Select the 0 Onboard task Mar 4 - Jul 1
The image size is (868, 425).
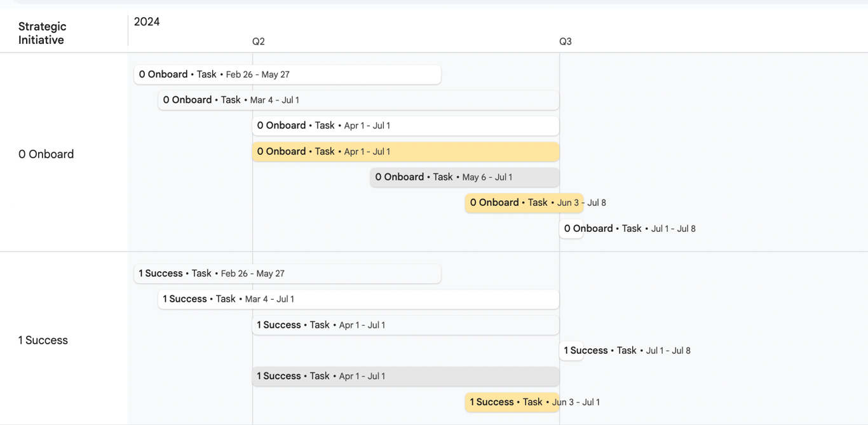click(x=358, y=100)
